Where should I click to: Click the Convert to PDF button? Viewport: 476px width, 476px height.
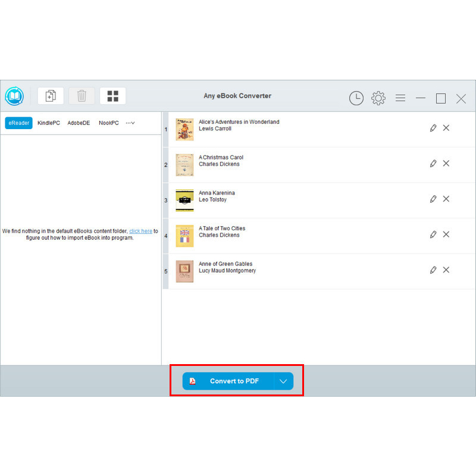pyautogui.click(x=228, y=381)
